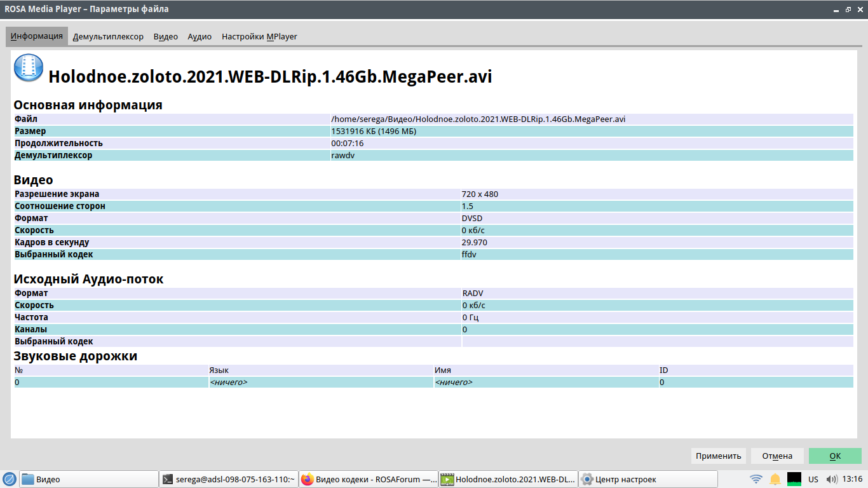Switch to the Демультиплексор tab
This screenshot has height=488, width=868.
pos(108,37)
